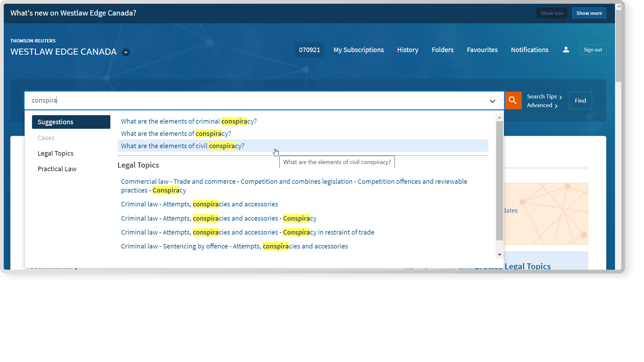The width and height of the screenshot is (644, 362).
Task: Click the 'What's new on Westlaw Edge Canada?' heading
Action: 73,13
